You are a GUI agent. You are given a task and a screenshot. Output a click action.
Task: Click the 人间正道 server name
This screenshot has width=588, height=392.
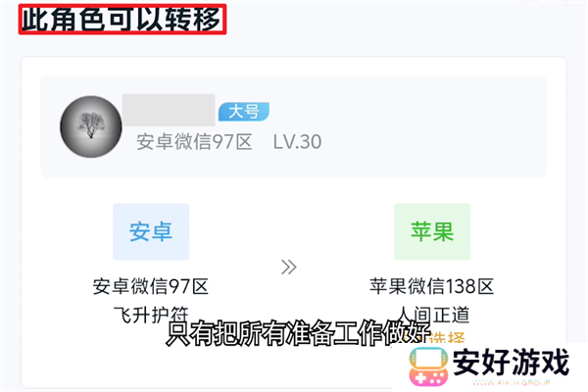point(432,315)
